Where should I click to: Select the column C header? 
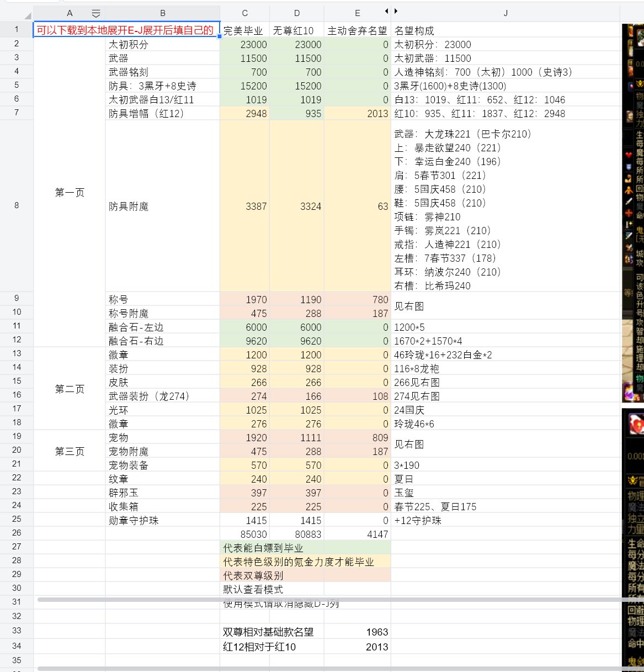coord(244,13)
